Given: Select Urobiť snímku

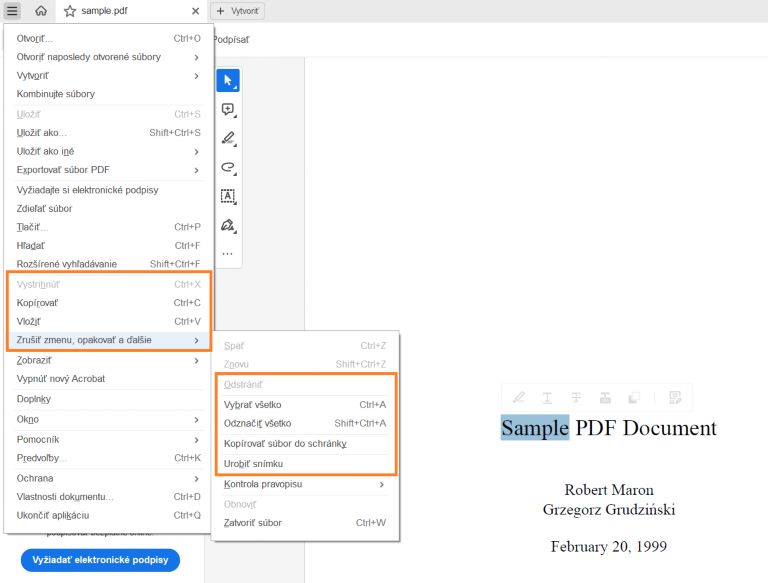Looking at the screenshot, I should coord(305,463).
